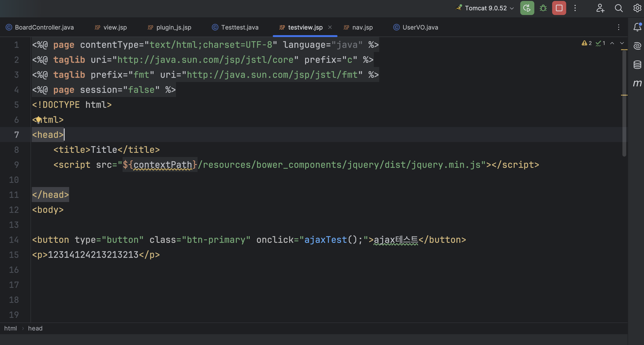
Task: Click the editor tabs more options icon
Action: pyautogui.click(x=618, y=27)
